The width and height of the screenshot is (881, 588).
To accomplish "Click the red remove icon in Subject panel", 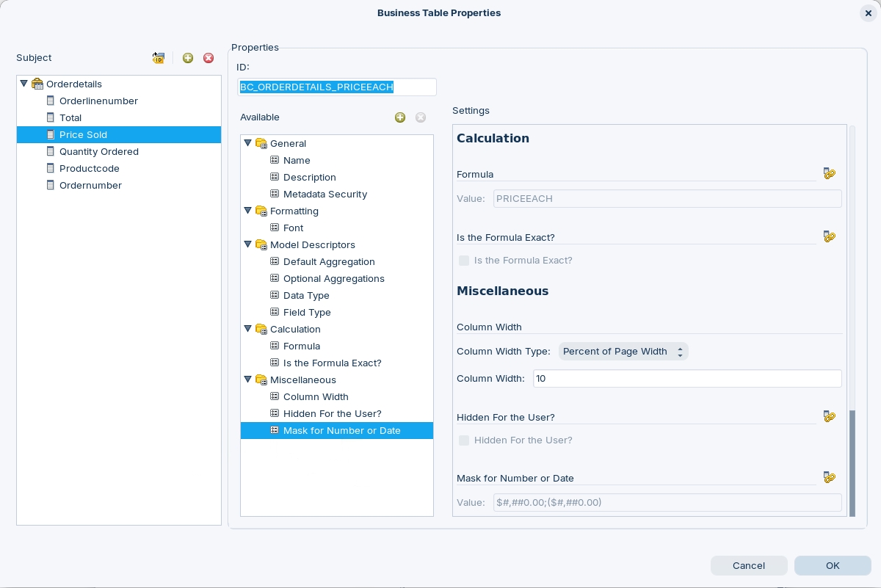I will point(209,58).
